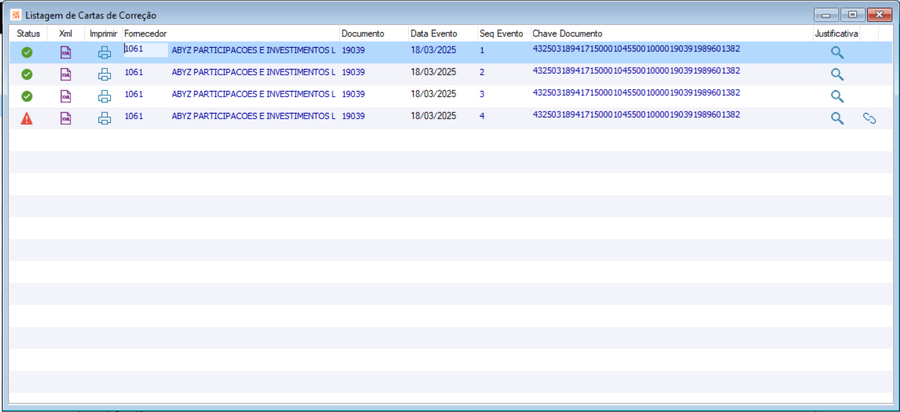Click the Chave Documento key in Seq Evento 2 row
The height and width of the screenshot is (412, 900).
(636, 71)
